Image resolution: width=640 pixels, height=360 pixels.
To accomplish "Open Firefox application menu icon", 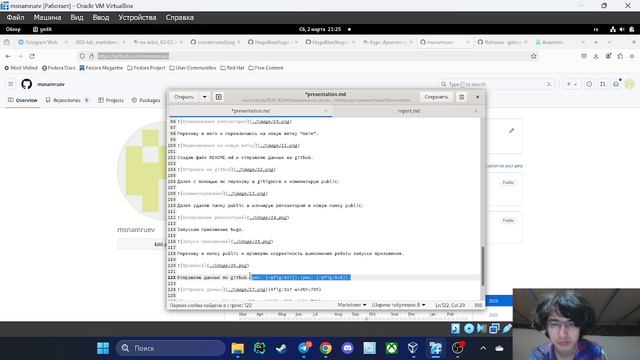I will (x=632, y=56).
